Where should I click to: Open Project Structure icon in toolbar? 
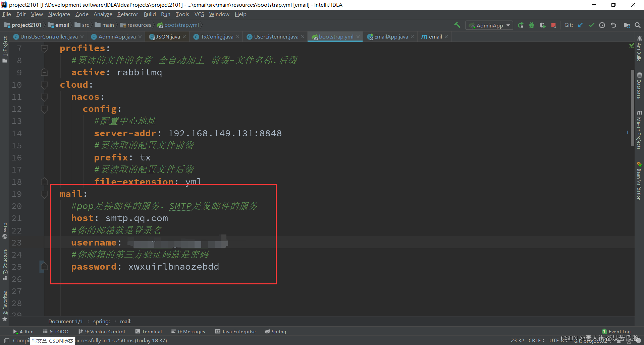point(627,25)
